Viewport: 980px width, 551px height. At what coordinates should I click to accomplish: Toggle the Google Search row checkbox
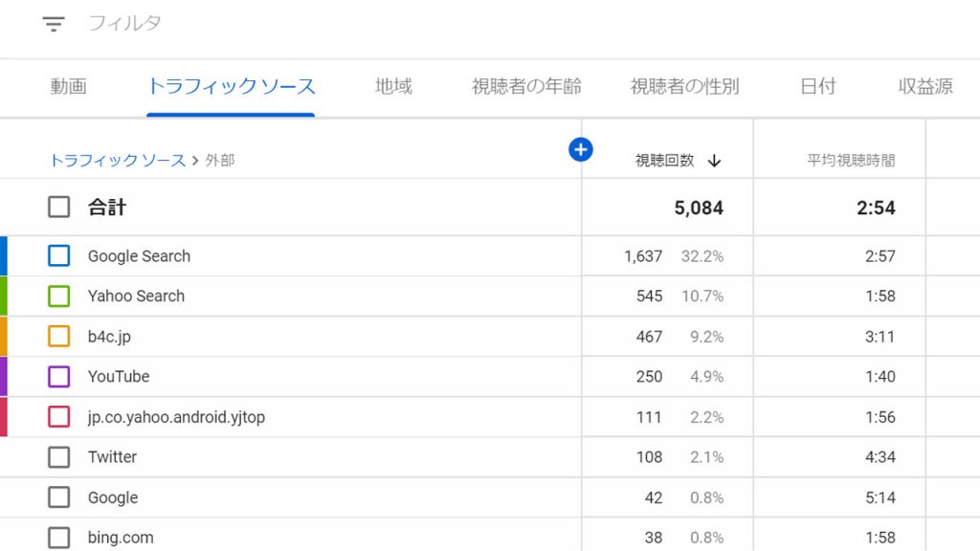(x=59, y=255)
